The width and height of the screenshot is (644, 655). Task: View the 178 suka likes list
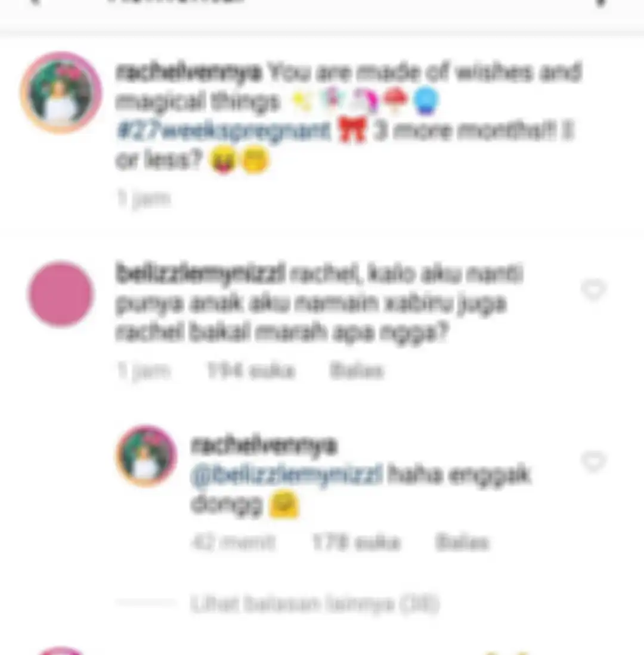(x=357, y=542)
